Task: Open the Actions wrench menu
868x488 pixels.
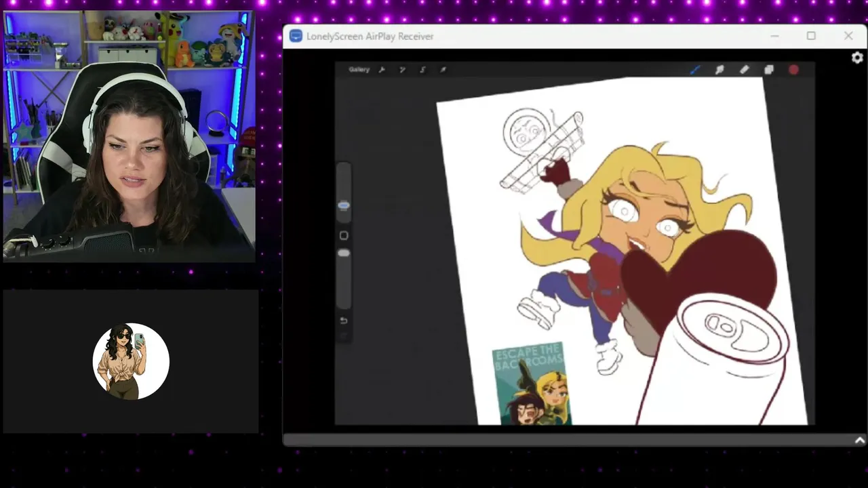Action: point(382,69)
